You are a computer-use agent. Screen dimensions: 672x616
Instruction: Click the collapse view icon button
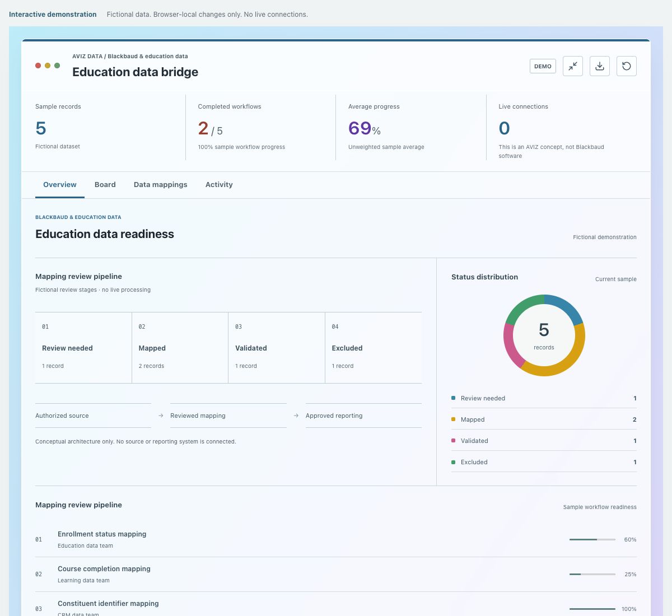point(573,66)
